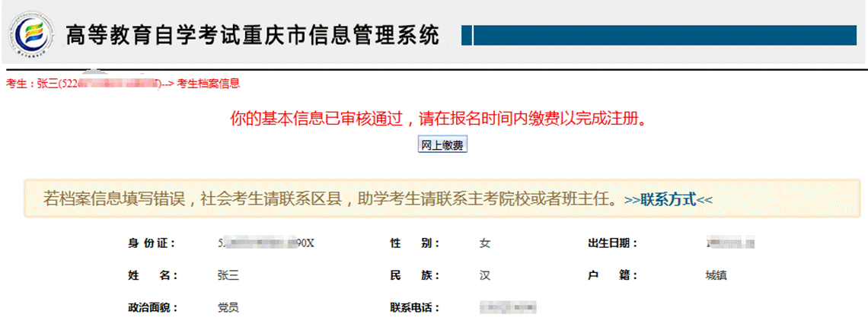This screenshot has width=868, height=327.
Task: Click the exam system logo icon
Action: pyautogui.click(x=31, y=33)
